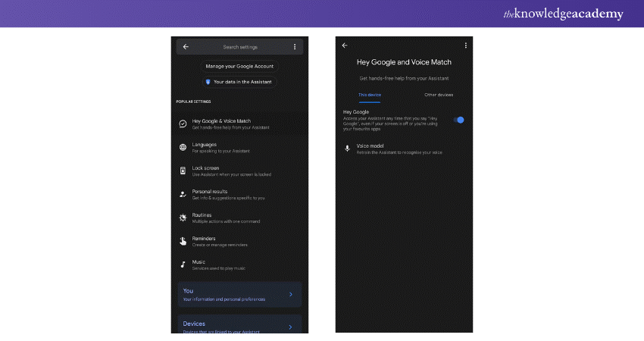The image size is (644, 341).
Task: Expand the You section chevron
Action: pos(291,294)
